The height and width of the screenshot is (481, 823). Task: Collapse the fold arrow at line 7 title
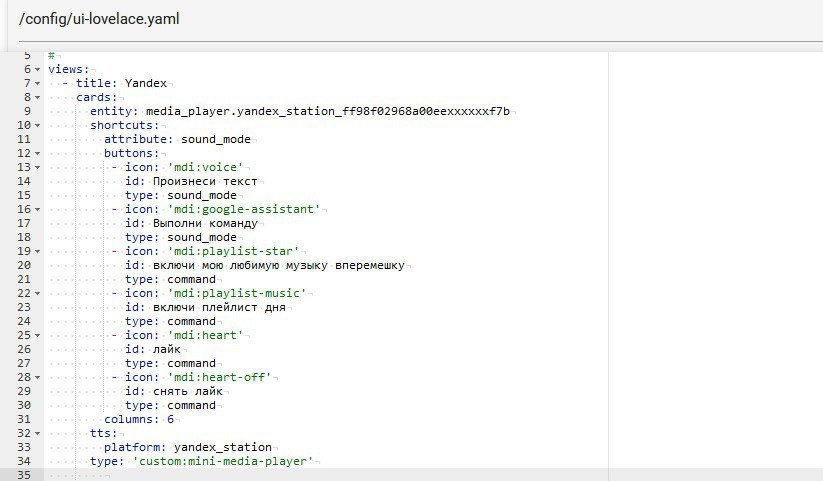[x=37, y=83]
